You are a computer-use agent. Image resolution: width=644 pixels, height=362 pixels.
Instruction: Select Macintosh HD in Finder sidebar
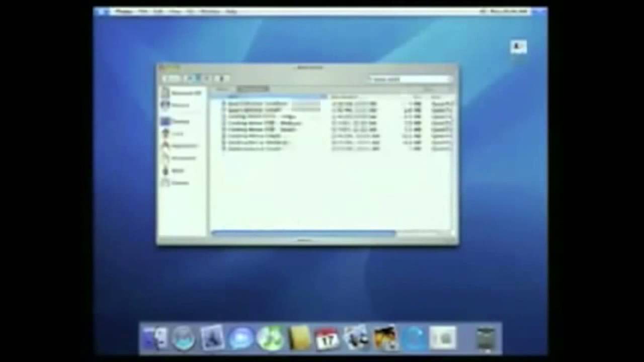pyautogui.click(x=182, y=93)
